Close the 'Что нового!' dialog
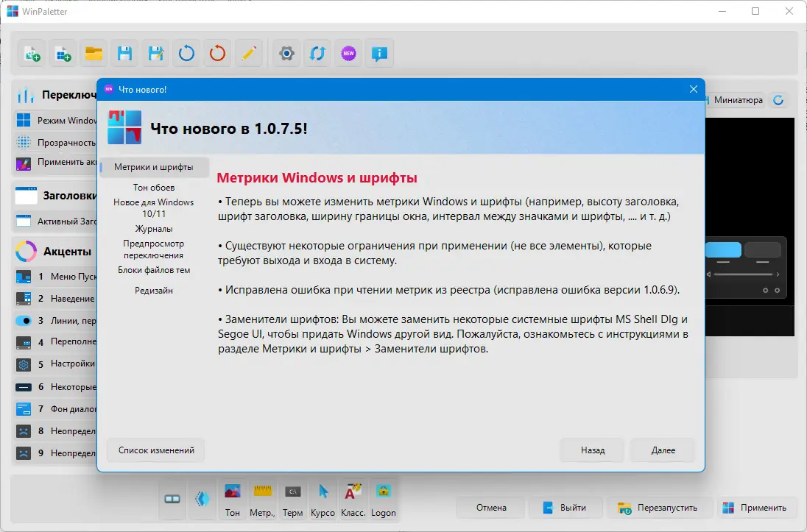This screenshot has height=532, width=807. [694, 90]
